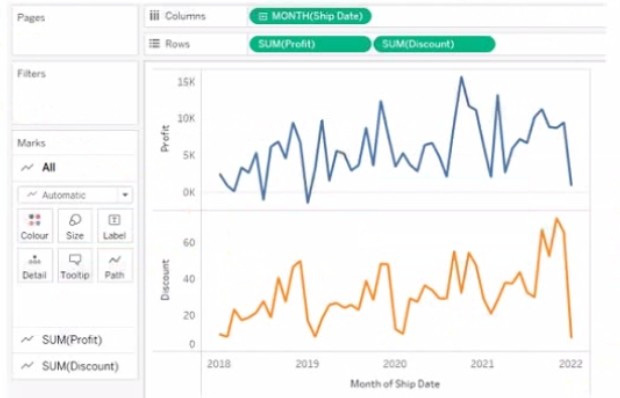Click the 20 tick on Discount axis
This screenshot has width=620, height=398.
pyautogui.click(x=189, y=315)
